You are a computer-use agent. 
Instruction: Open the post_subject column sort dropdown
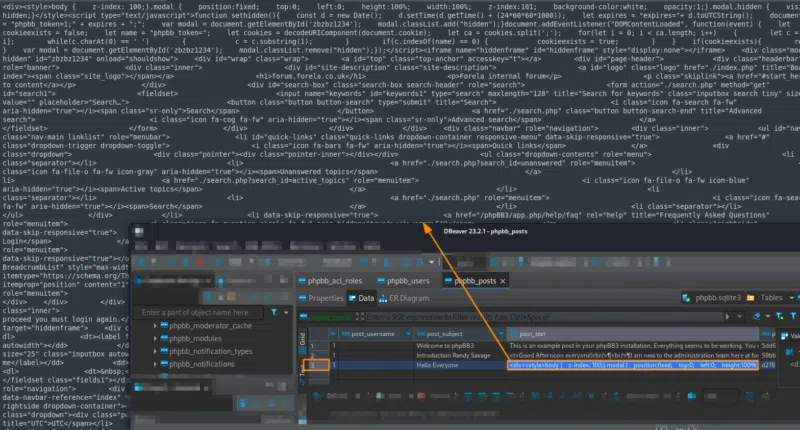click(x=501, y=334)
